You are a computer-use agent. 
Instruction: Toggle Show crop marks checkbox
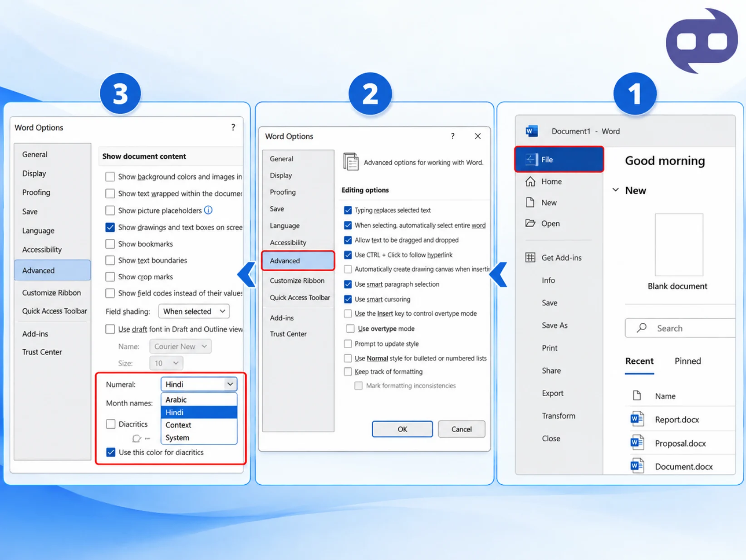click(110, 277)
